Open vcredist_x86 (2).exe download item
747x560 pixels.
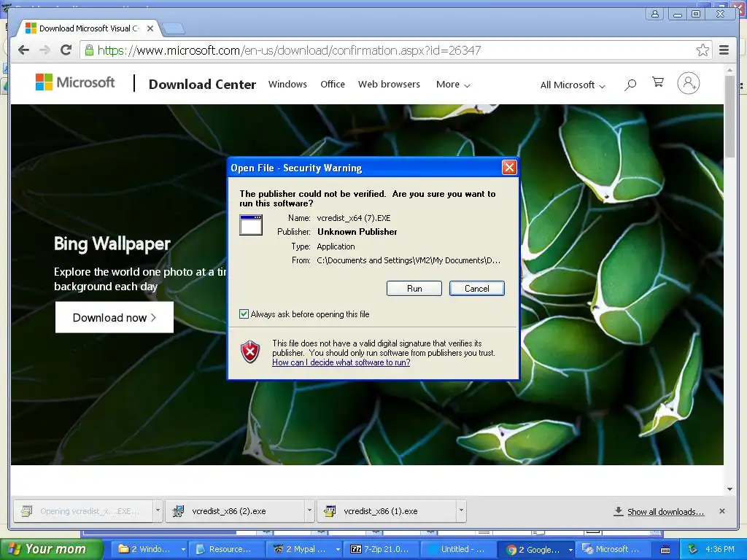pos(236,511)
